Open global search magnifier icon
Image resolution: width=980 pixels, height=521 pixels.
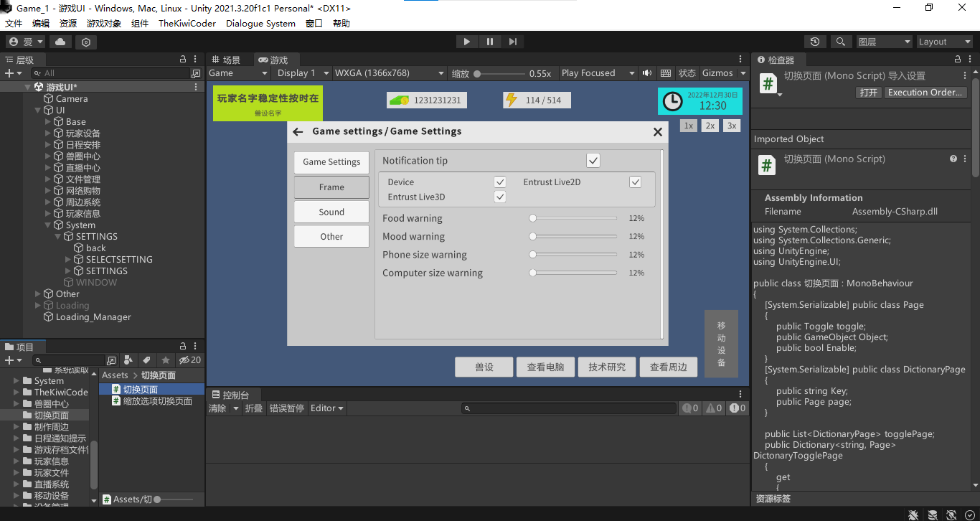pyautogui.click(x=841, y=42)
